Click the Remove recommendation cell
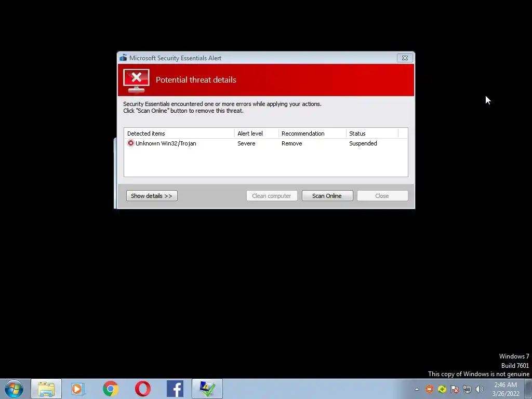The height and width of the screenshot is (399, 532). pos(292,143)
